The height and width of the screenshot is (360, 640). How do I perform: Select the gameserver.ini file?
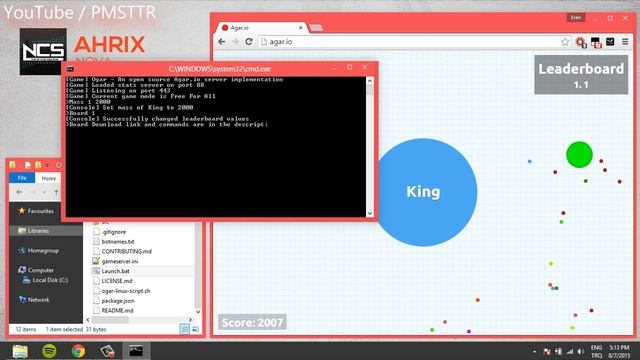[x=119, y=261]
